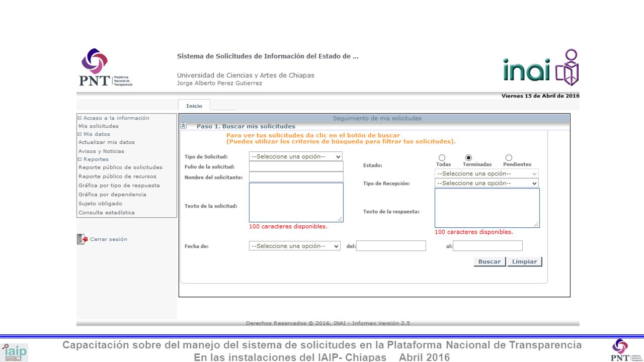
Task: Collapse Paso 1 panel with chevron icon
Action: coord(184,126)
